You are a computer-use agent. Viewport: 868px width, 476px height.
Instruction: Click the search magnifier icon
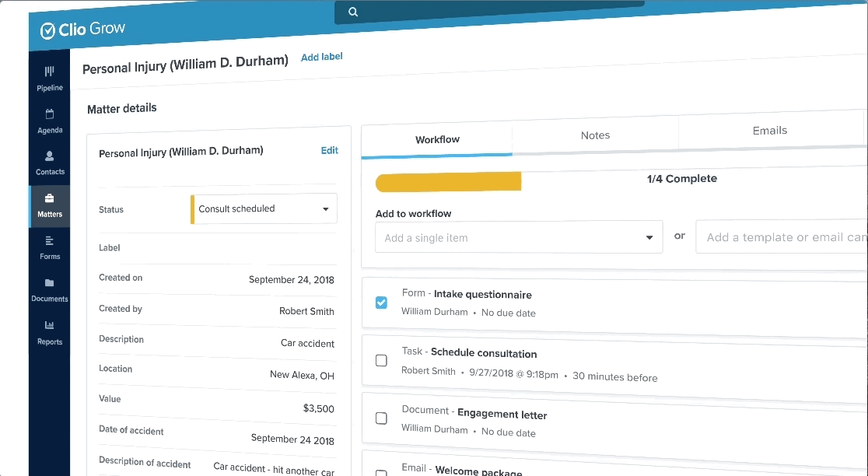[x=353, y=12]
